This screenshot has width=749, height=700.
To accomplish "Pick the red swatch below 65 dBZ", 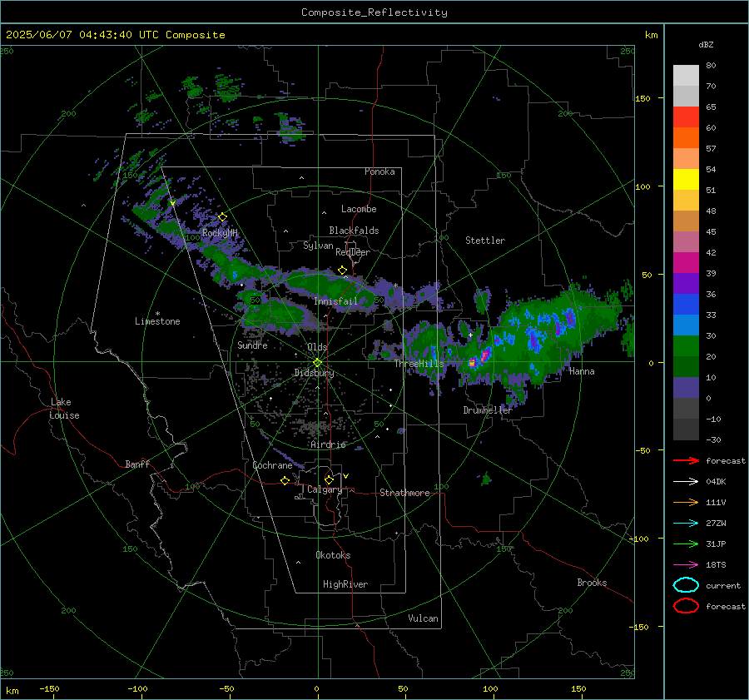I will point(686,117).
